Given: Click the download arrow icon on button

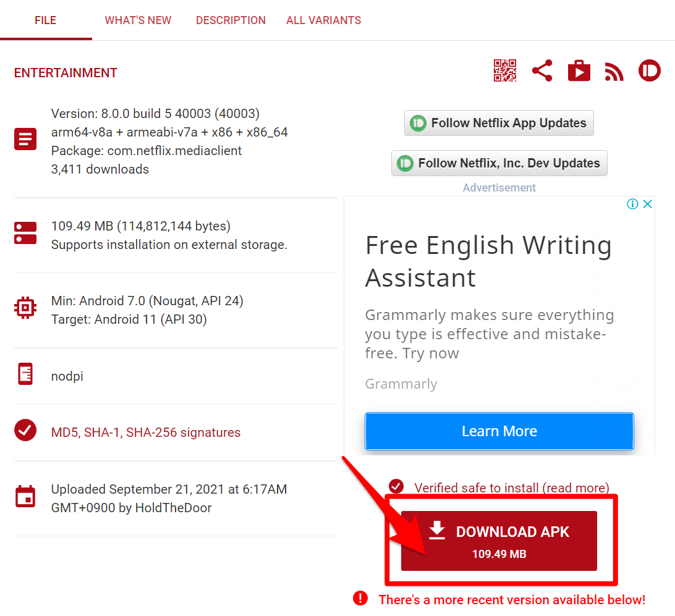Looking at the screenshot, I should 437,530.
